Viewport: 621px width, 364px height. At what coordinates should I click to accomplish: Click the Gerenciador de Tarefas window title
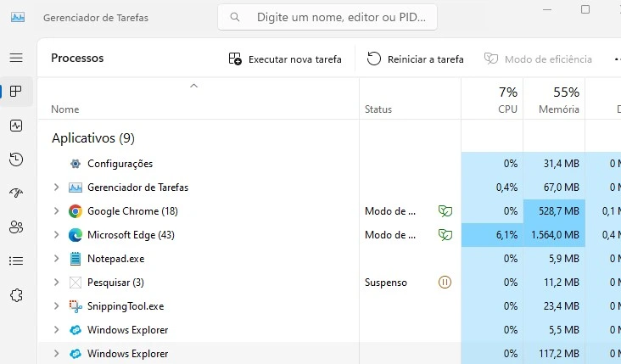point(96,18)
